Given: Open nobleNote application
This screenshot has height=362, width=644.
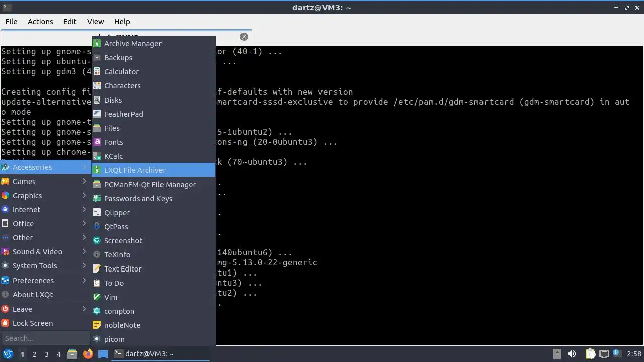Looking at the screenshot, I should pos(153,325).
